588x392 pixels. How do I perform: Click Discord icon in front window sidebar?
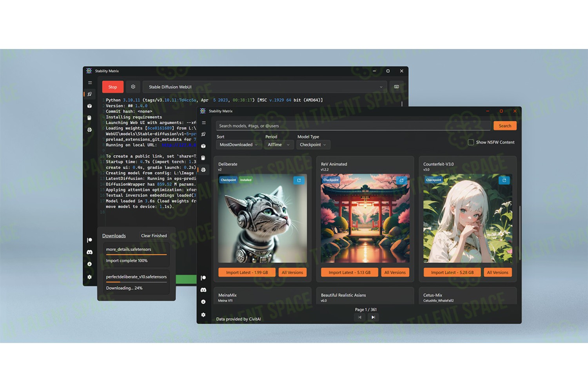pyautogui.click(x=203, y=290)
